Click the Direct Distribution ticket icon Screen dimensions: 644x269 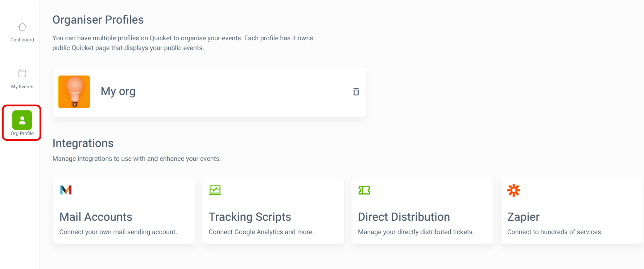(364, 190)
